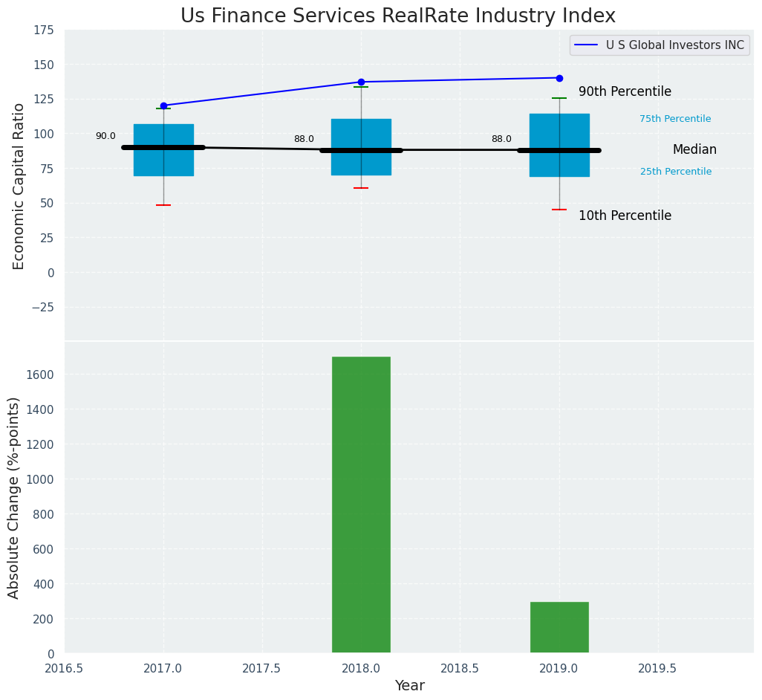Click the U S Global Investors INC legend entry
This screenshot has width=762, height=700.
[674, 45]
